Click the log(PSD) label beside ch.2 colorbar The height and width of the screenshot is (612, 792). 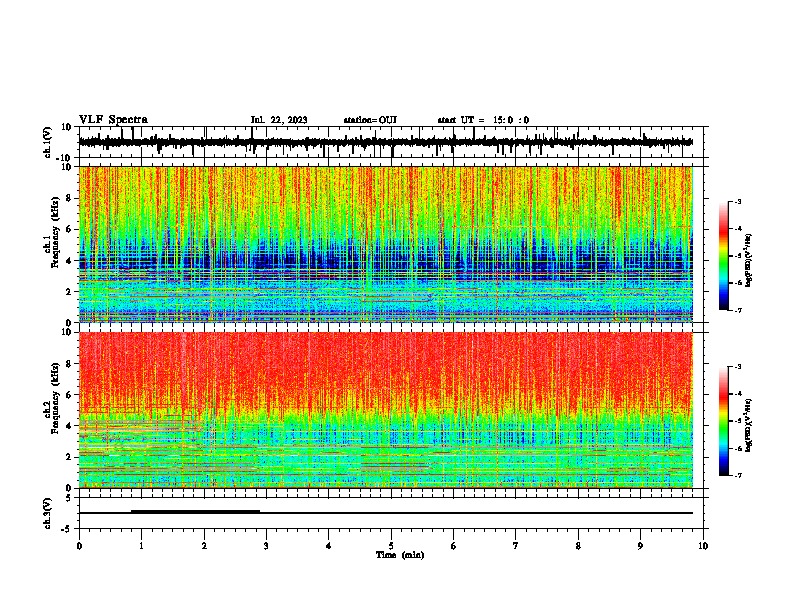coord(748,425)
